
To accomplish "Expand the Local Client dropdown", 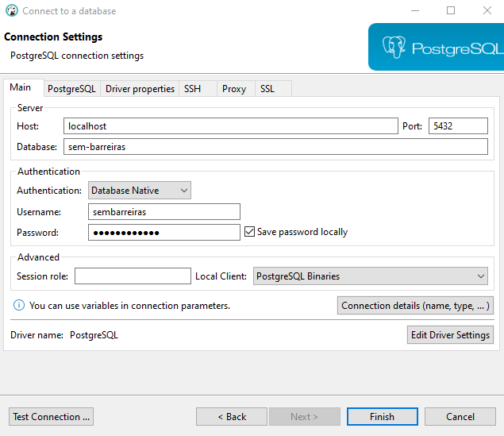I will pos(370,276).
